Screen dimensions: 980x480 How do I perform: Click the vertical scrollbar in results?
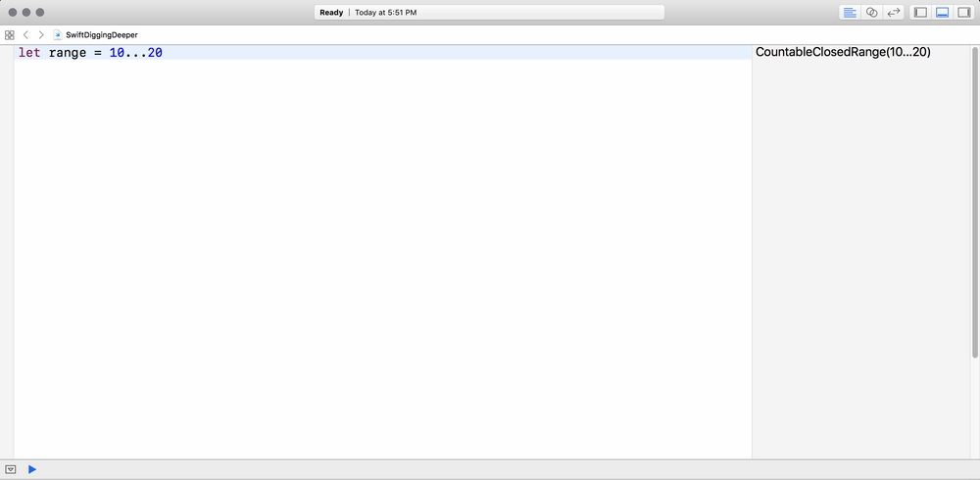(975, 203)
